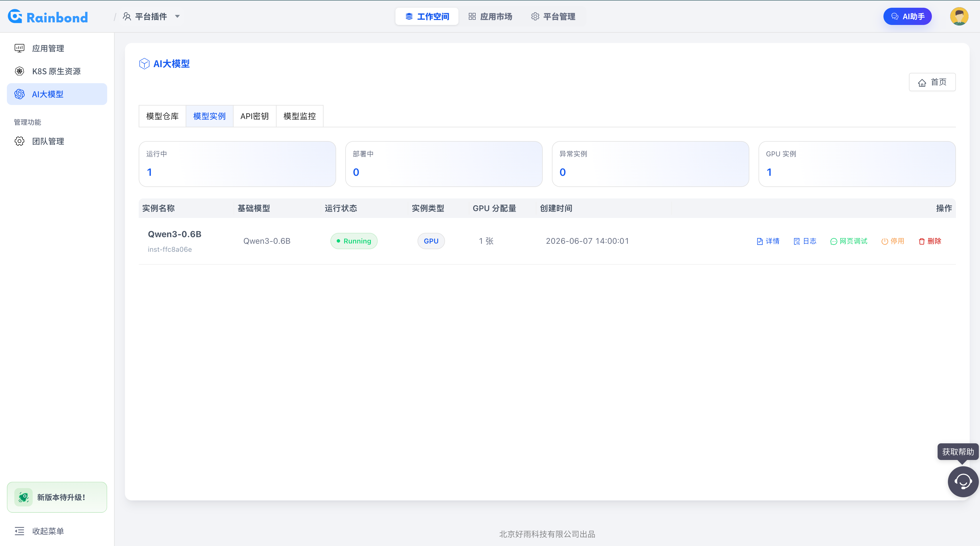Image resolution: width=980 pixels, height=546 pixels.
Task: Click the 平台插件 team user icon
Action: click(127, 16)
